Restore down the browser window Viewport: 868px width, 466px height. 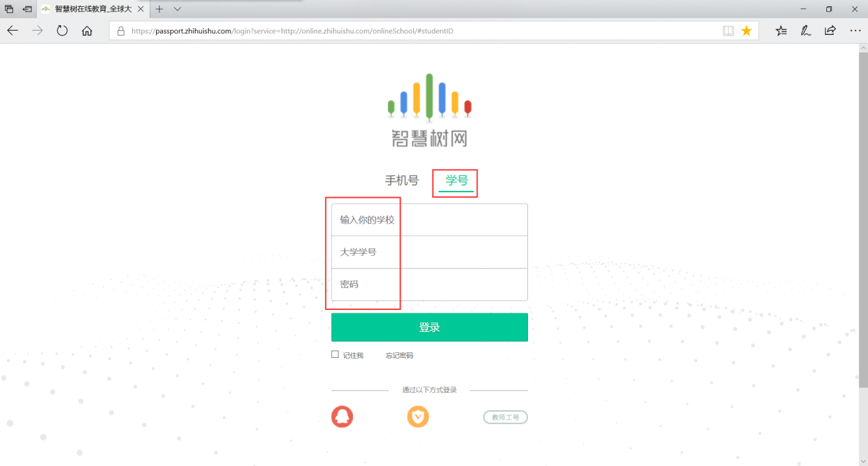pos(829,9)
